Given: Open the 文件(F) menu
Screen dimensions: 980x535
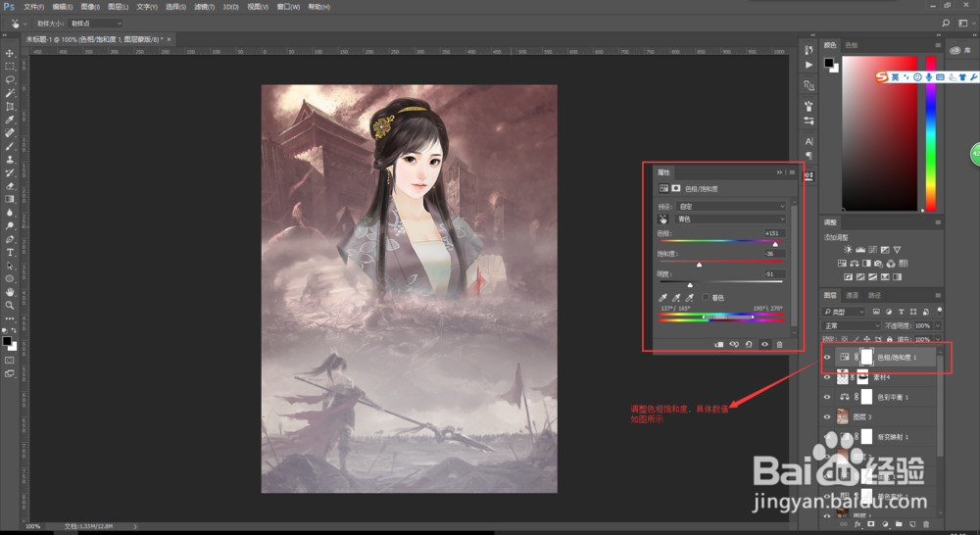Looking at the screenshot, I should [x=33, y=7].
